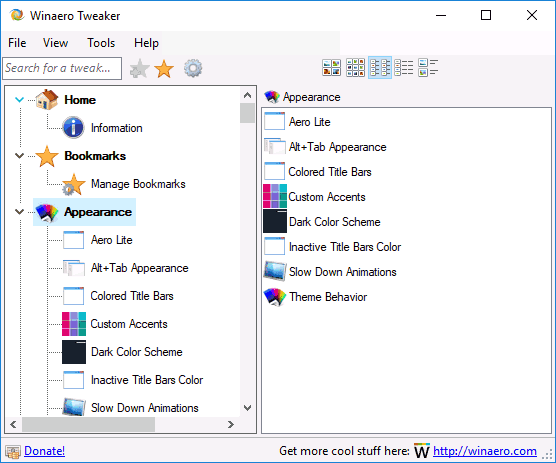Switch to the details list view

pyautogui.click(x=404, y=67)
